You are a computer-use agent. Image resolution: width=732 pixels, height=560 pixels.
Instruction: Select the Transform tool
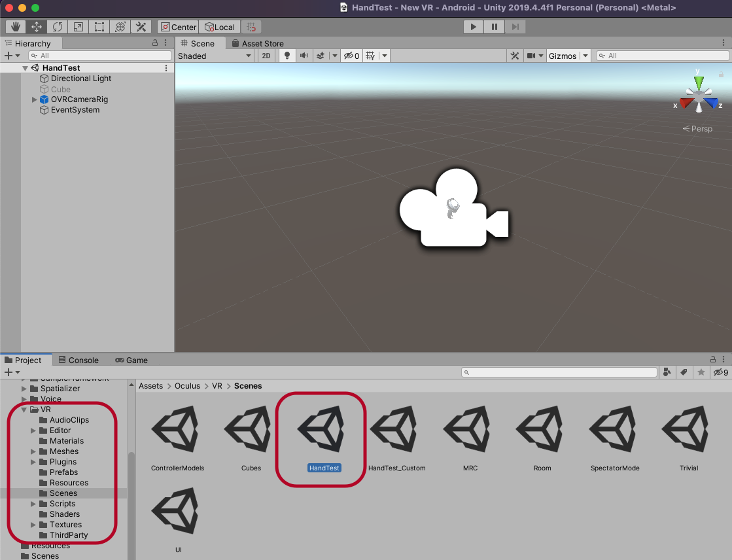coord(120,27)
